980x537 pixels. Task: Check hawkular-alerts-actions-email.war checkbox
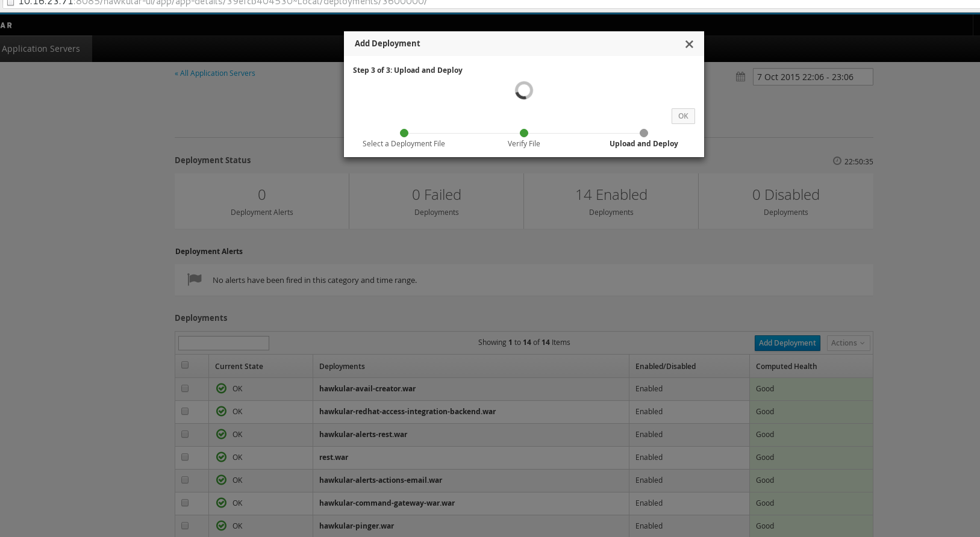pos(185,480)
